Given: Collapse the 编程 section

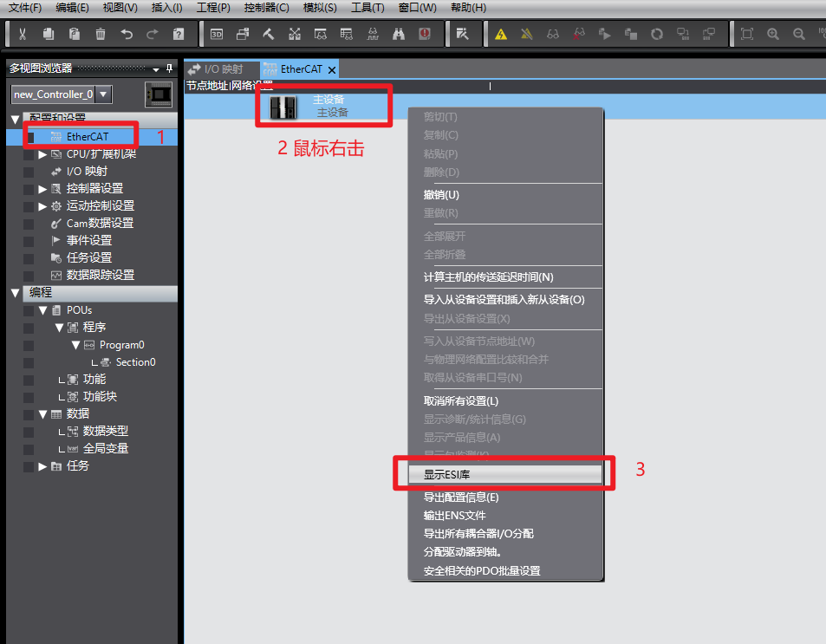Looking at the screenshot, I should [16, 293].
